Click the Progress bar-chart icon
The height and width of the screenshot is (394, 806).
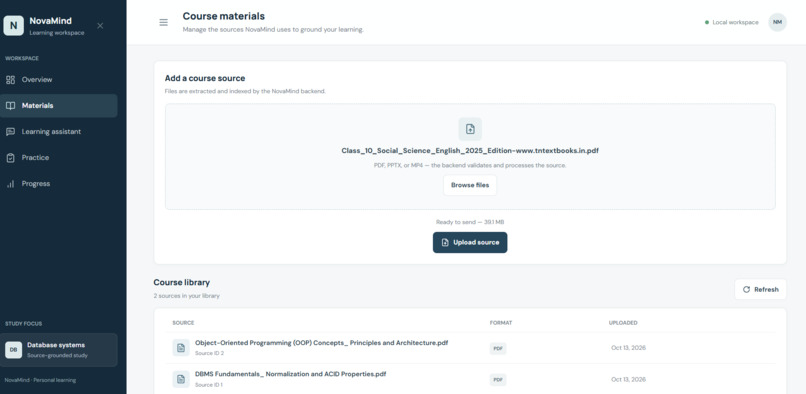click(x=10, y=184)
